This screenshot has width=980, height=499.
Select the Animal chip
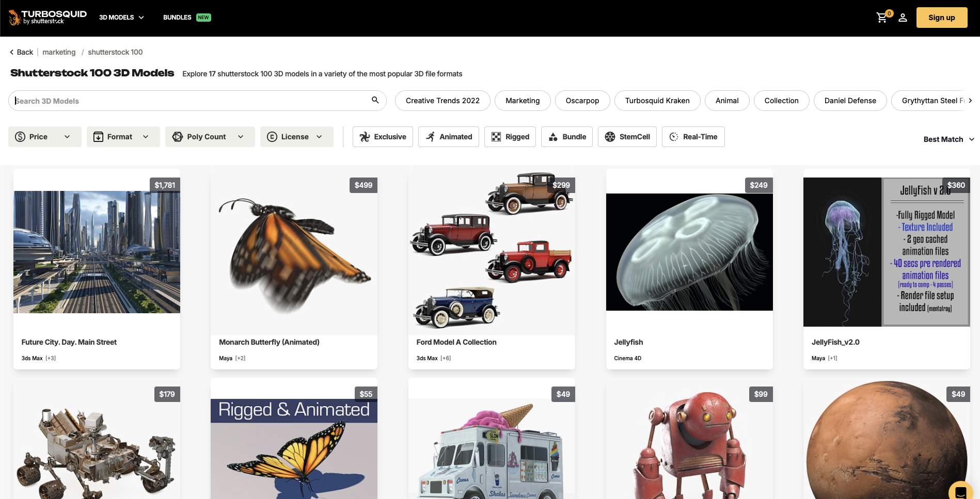pyautogui.click(x=727, y=101)
